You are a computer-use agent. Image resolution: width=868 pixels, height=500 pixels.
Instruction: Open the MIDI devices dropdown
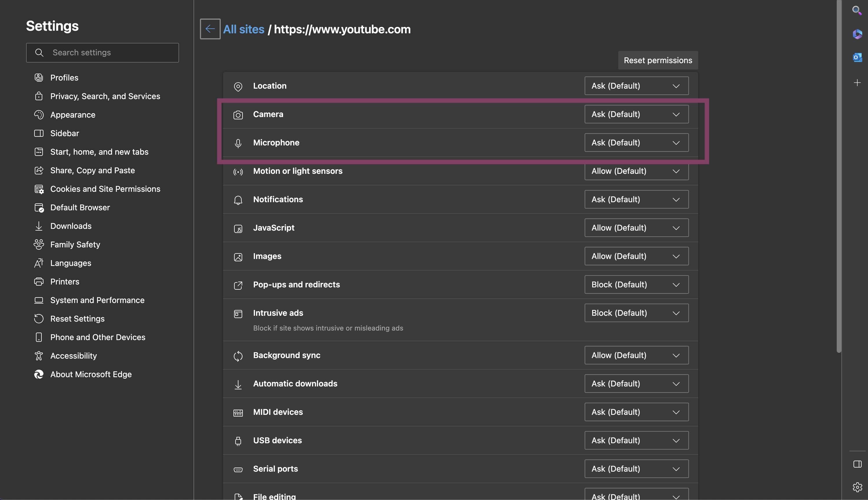(x=637, y=412)
